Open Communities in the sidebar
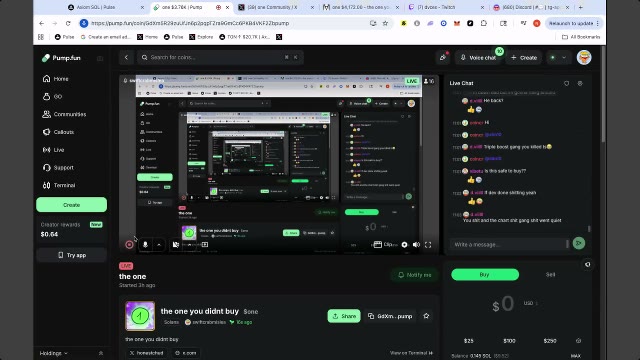Screen dimensions: 640x360 64,114
